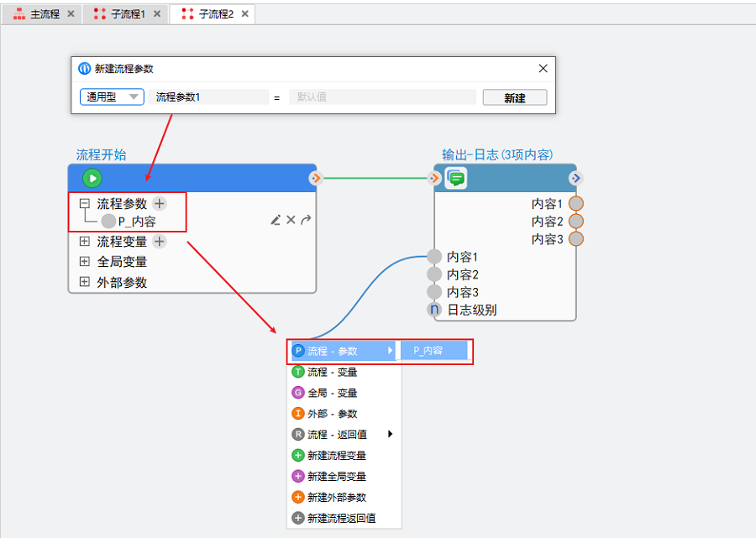The width and height of the screenshot is (756, 538).
Task: Expand the 外部参数 tree node
Action: pos(84,282)
